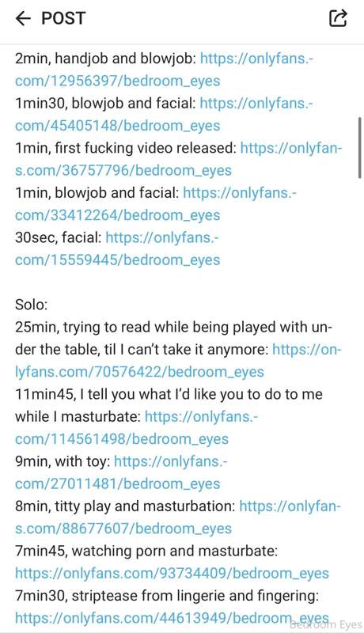Follow the link ending 36757796/bedroom_eyes
The height and width of the screenshot is (633, 364).
pyautogui.click(x=123, y=170)
